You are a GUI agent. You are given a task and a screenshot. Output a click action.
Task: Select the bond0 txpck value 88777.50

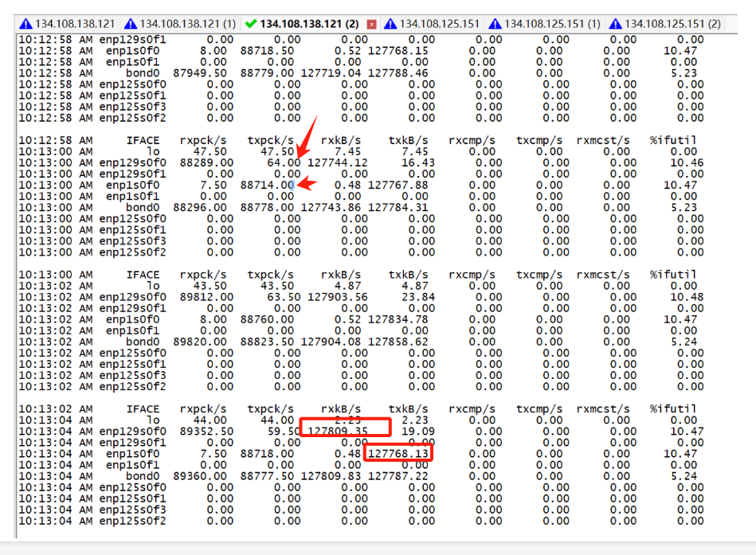tap(267, 476)
